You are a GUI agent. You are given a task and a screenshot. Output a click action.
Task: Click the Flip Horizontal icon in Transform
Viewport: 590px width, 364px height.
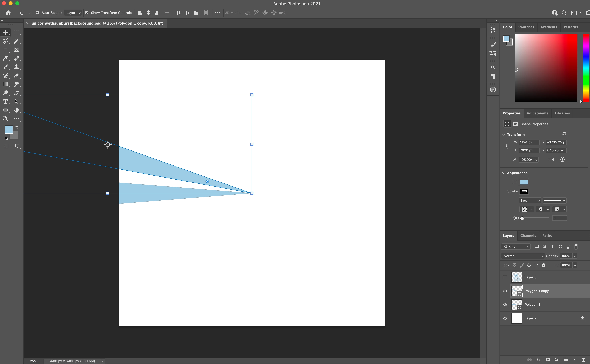[551, 160]
